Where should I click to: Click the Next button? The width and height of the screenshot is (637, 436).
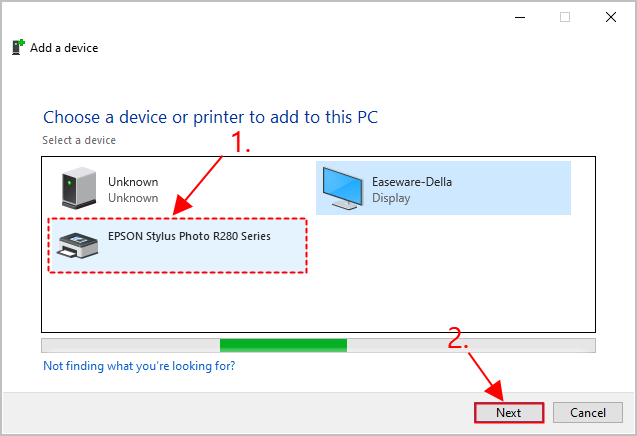click(509, 412)
